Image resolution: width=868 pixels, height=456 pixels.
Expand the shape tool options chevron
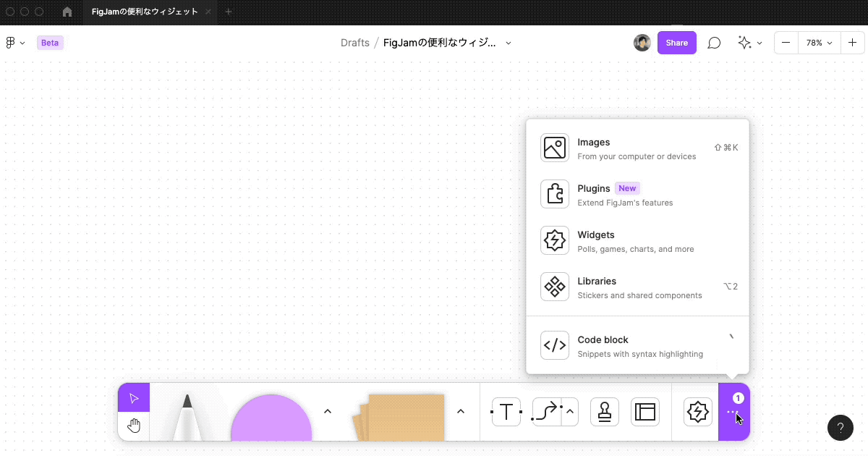coord(328,410)
